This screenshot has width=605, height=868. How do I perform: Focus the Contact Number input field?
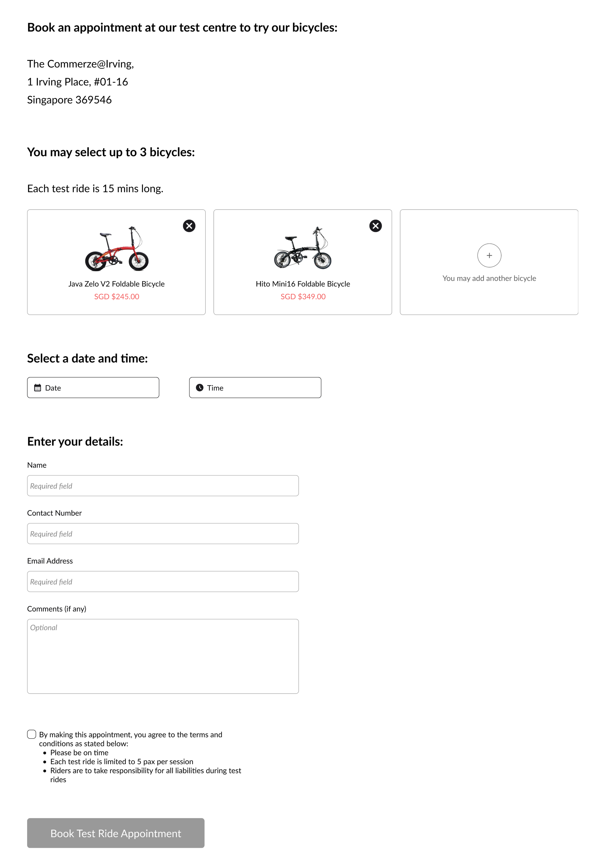click(163, 533)
